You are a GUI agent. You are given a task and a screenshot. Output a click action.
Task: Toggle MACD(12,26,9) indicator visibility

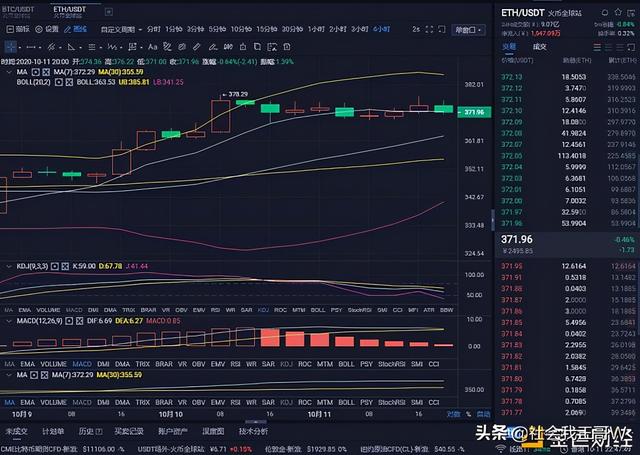pos(69,321)
